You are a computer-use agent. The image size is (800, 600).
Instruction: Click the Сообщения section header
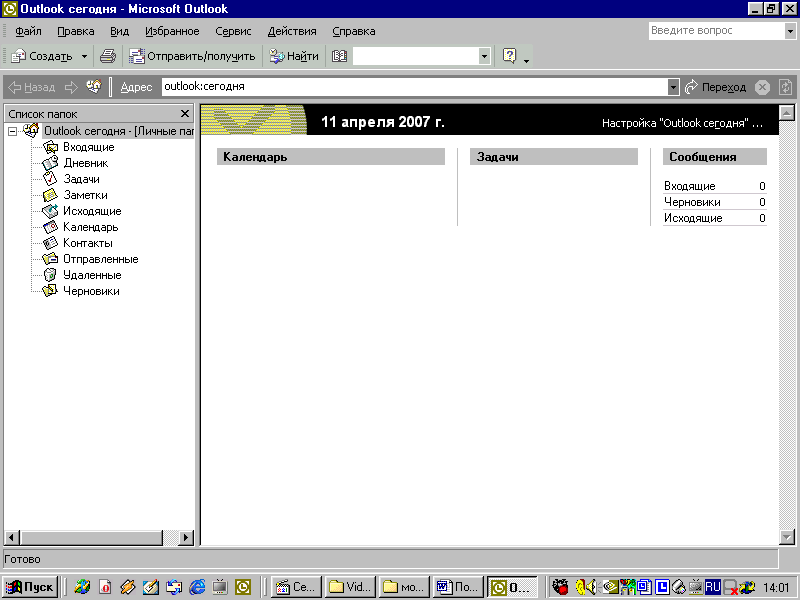point(715,157)
